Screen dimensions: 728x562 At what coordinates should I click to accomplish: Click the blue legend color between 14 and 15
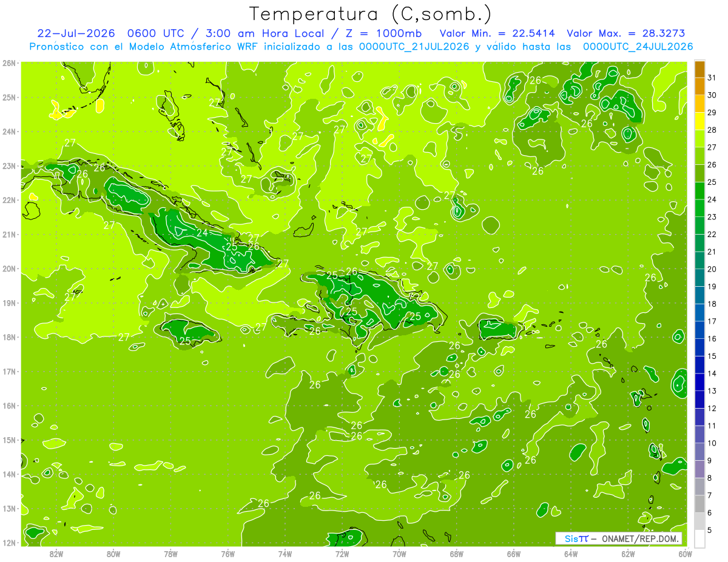pyautogui.click(x=699, y=364)
